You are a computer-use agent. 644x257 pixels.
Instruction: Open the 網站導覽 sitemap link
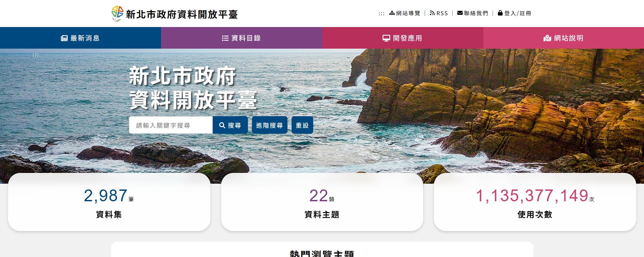coord(405,13)
